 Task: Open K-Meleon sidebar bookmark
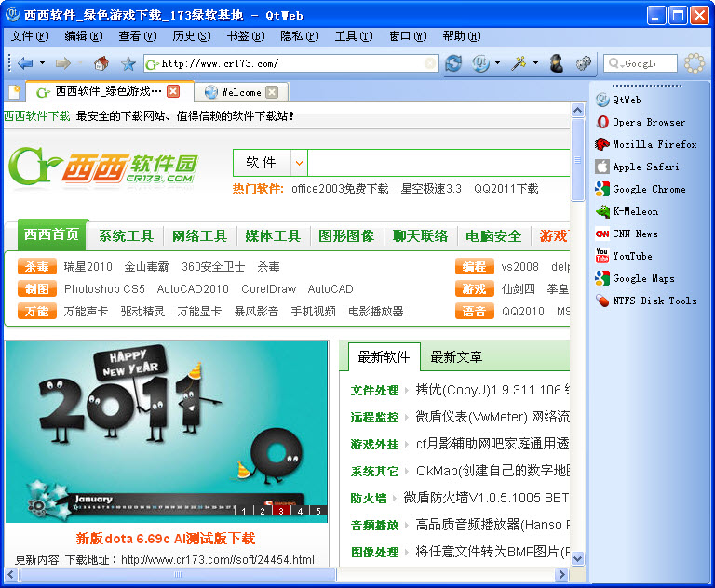coord(627,211)
